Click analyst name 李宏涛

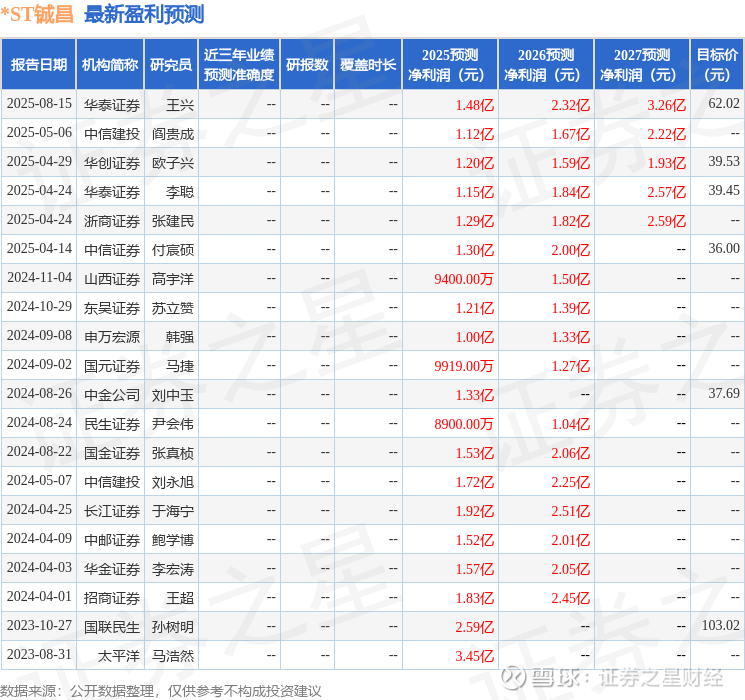coord(172,569)
